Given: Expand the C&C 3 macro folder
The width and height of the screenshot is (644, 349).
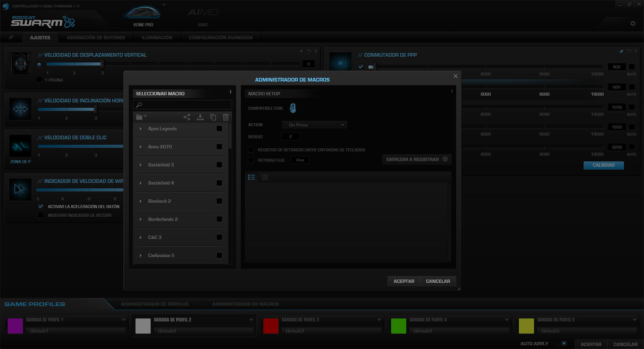Looking at the screenshot, I should [141, 237].
